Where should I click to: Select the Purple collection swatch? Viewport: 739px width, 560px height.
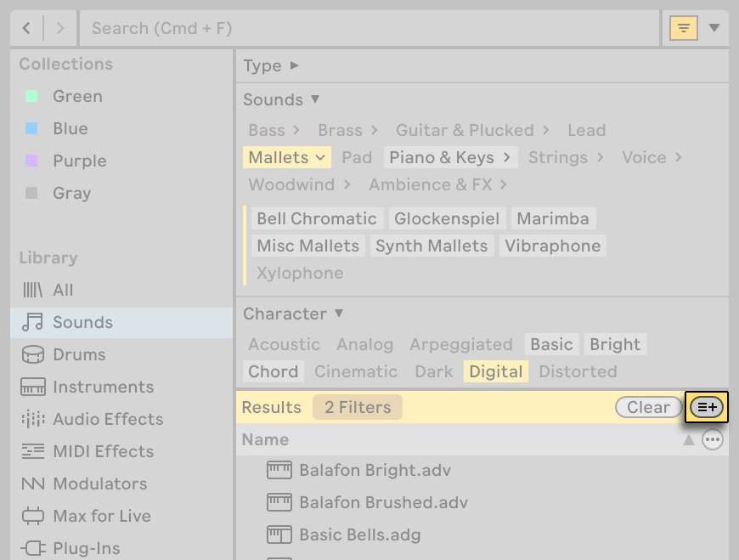31,161
